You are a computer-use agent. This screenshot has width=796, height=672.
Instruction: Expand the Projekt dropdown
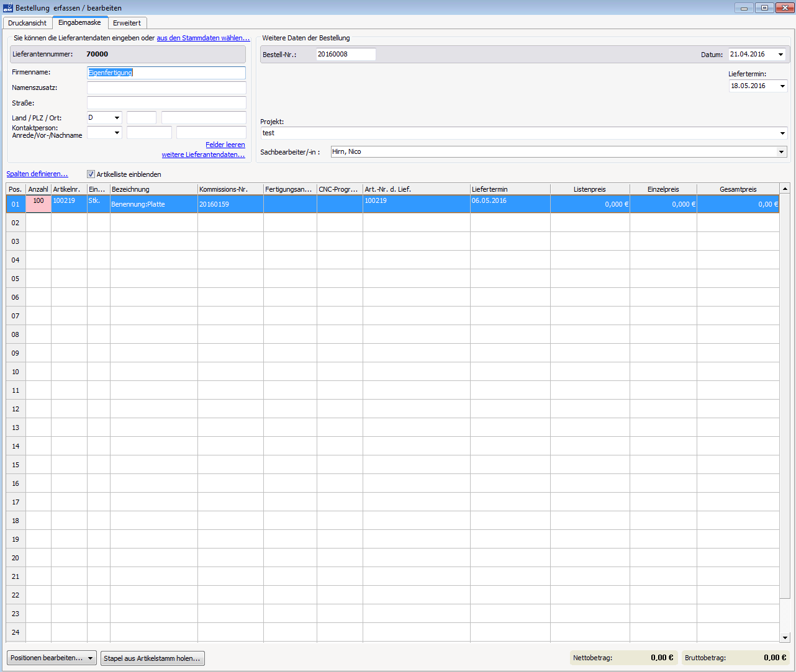pos(782,133)
